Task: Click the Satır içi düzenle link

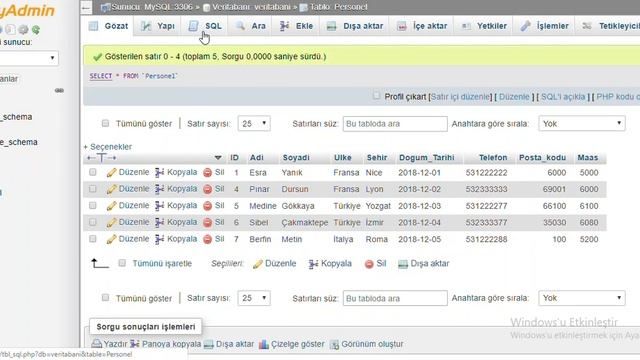Action: pos(460,97)
